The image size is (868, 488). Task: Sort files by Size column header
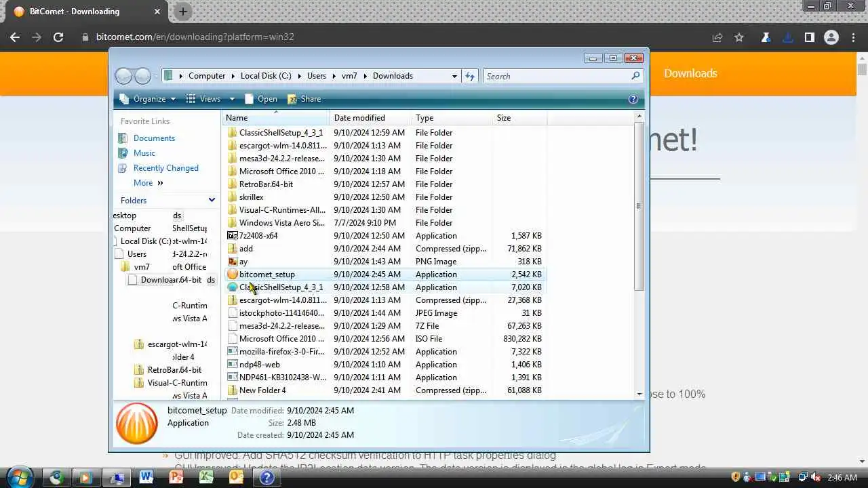[519, 118]
